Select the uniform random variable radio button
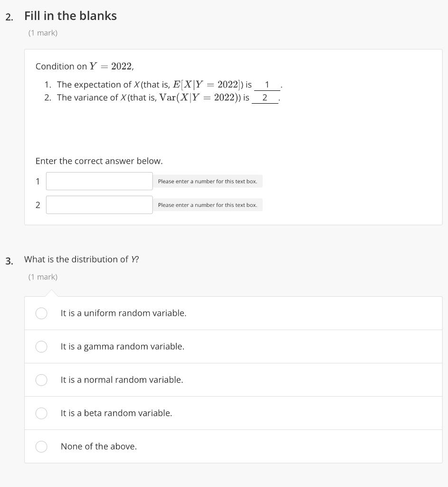 [41, 313]
